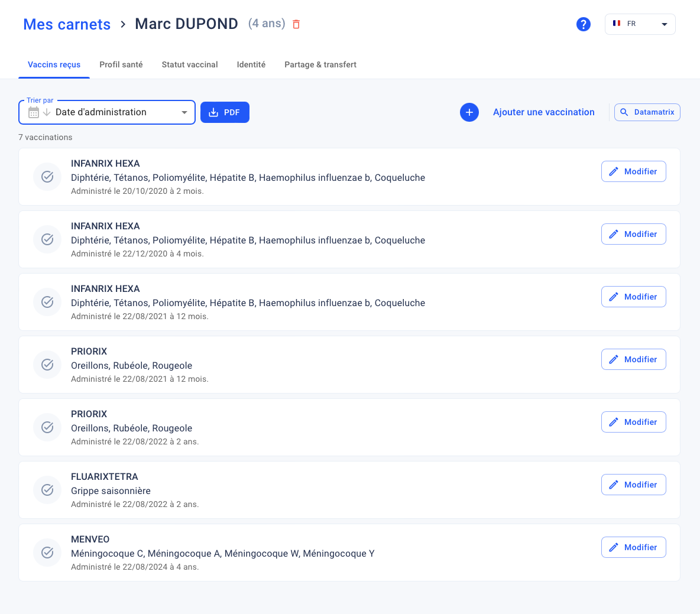This screenshot has height=614, width=700.
Task: Click the '(4 ans)' age label
Action: [267, 24]
